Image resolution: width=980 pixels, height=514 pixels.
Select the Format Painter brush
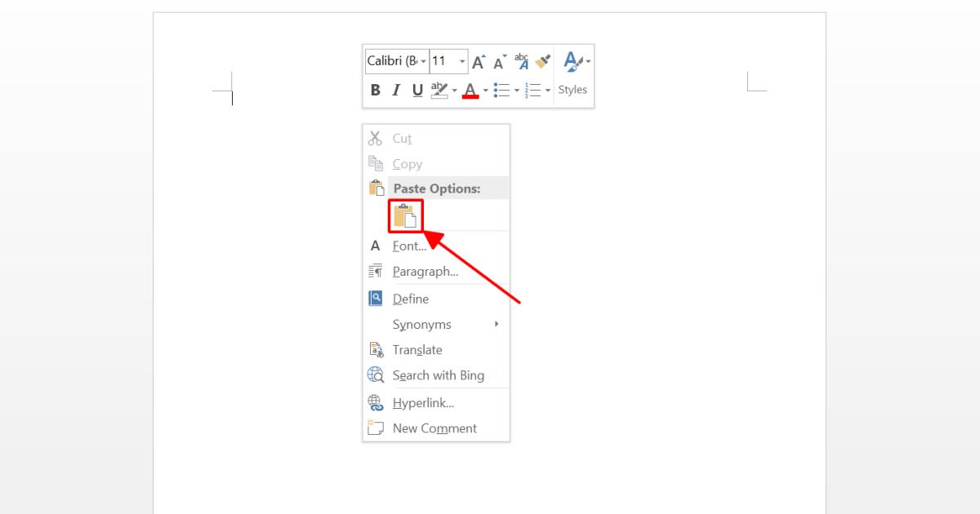point(543,61)
